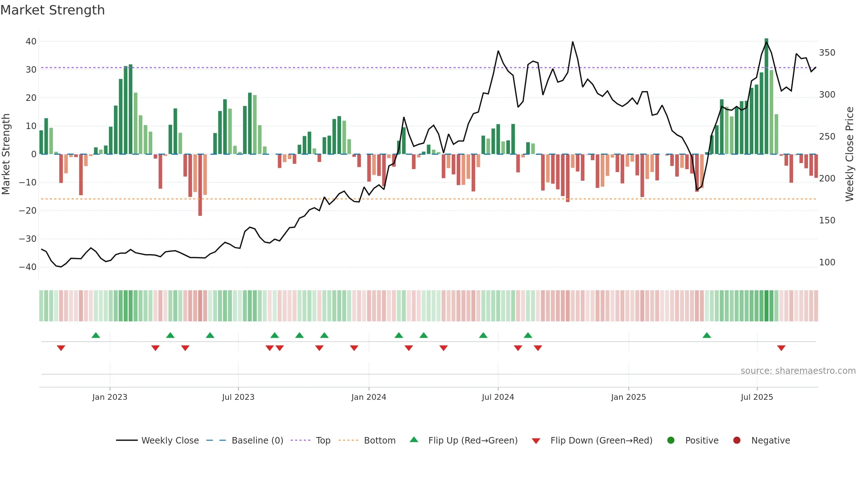Click the -40 strength axis tick label

pyautogui.click(x=28, y=267)
